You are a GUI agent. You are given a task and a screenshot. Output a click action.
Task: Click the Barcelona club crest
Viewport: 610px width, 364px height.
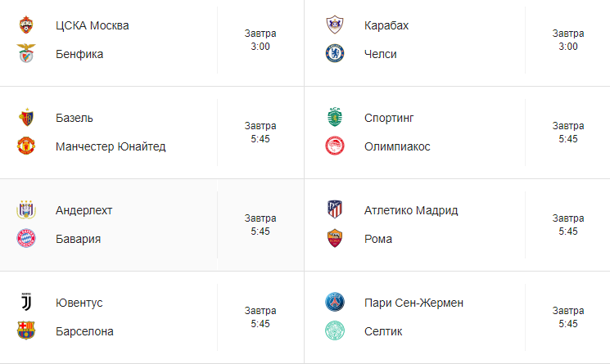click(25, 331)
